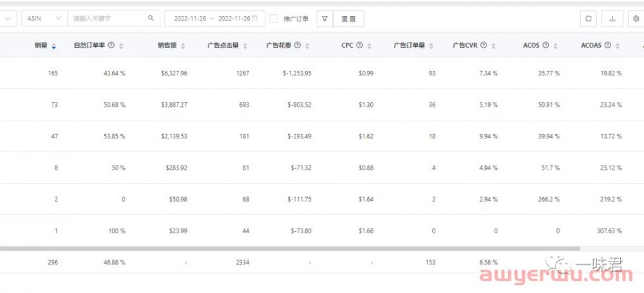The height and width of the screenshot is (293, 644).
Task: Select end date 2022-11-26 field
Action: (234, 19)
